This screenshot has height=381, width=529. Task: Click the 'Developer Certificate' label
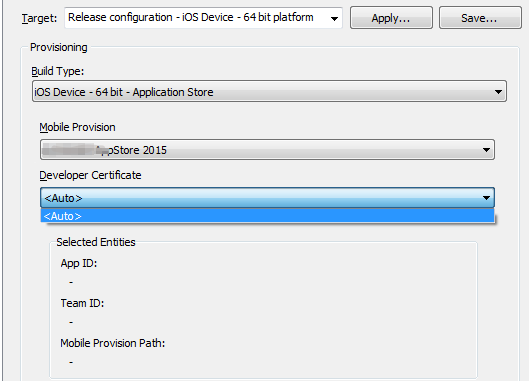click(x=90, y=175)
